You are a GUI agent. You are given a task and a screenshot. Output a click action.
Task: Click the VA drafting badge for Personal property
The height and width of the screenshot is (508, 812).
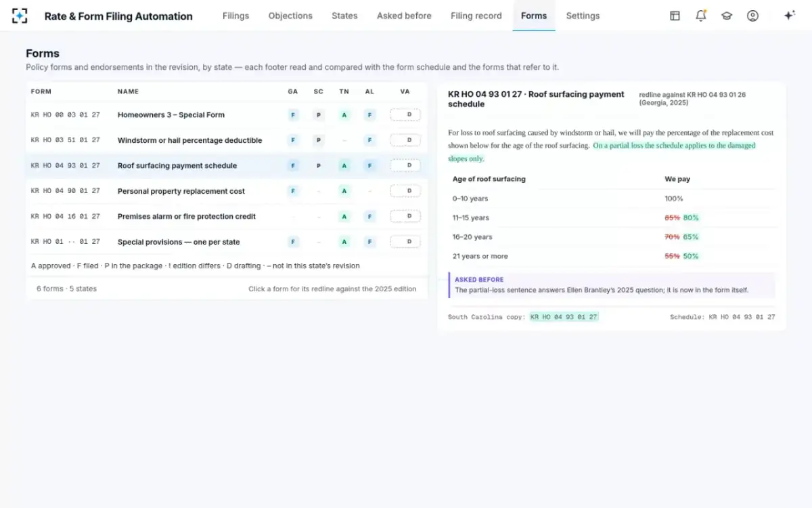coord(405,191)
